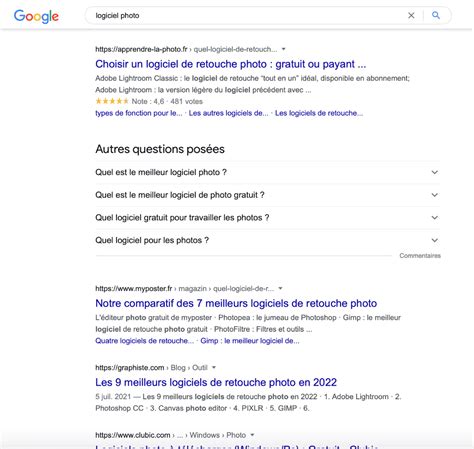The height and width of the screenshot is (449, 474).
Task: Open the arrow menu beside the clubic.com URL
Action: tap(252, 435)
